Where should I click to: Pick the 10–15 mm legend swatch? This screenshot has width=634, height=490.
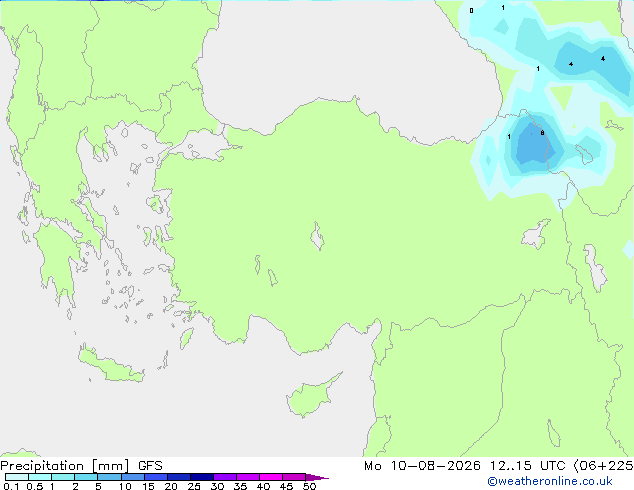click(132, 477)
